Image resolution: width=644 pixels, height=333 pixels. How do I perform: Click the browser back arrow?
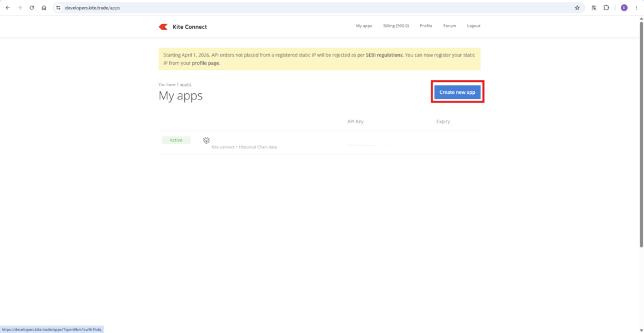click(8, 8)
